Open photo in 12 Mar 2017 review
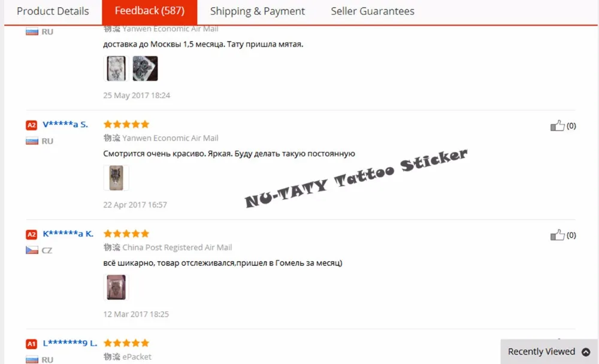Image resolution: width=599 pixels, height=364 pixels. [x=116, y=287]
